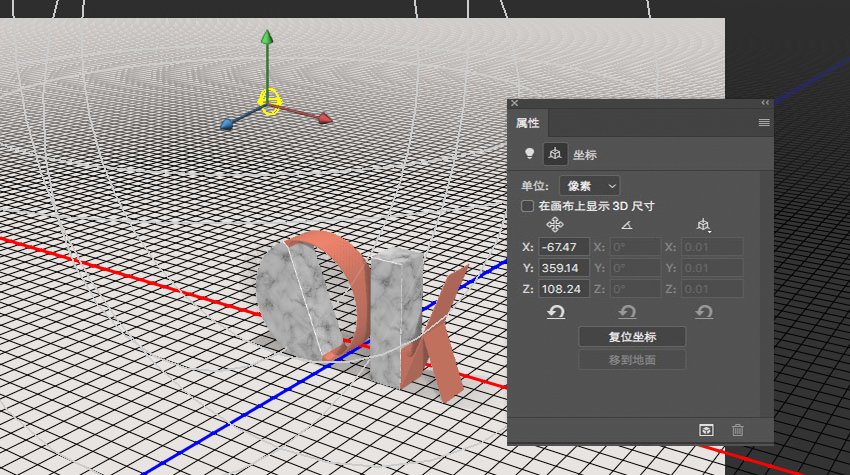Collapse the Properties panel using double-arrow icon
Screen dimensions: 850x475
click(765, 103)
